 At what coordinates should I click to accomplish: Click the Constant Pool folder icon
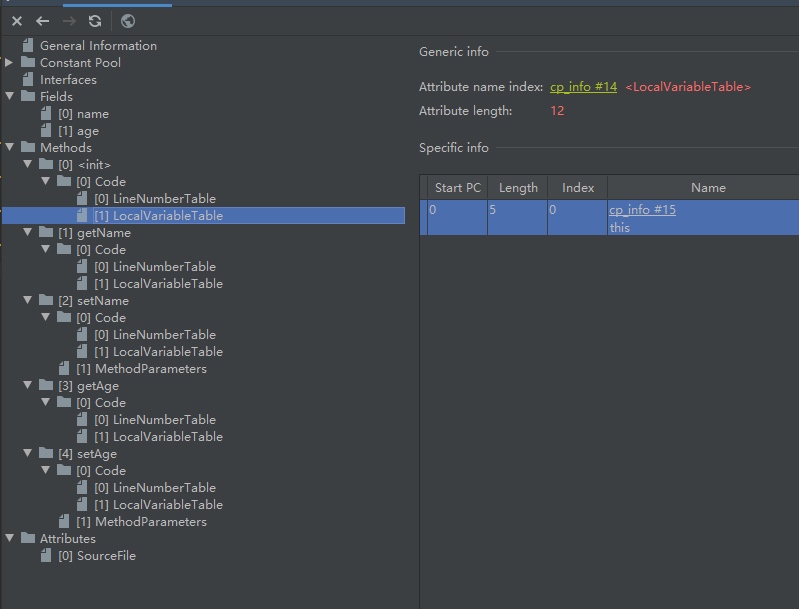pos(28,62)
